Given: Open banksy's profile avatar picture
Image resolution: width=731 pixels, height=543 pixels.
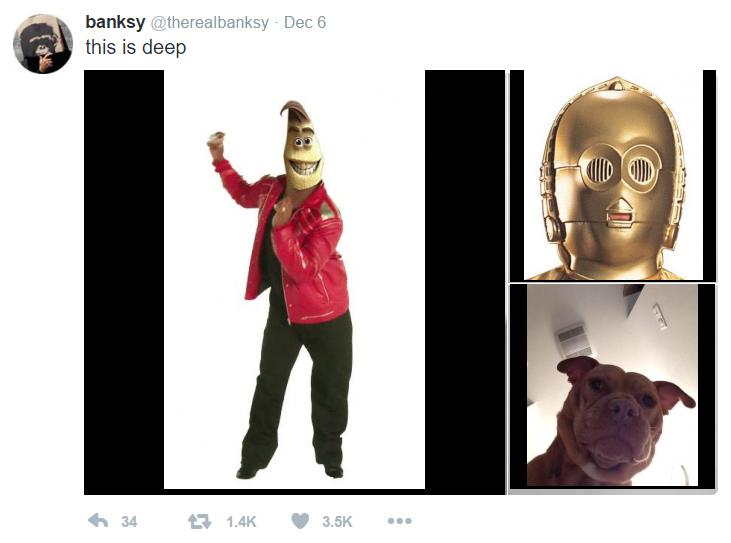Looking at the screenshot, I should 43,44.
